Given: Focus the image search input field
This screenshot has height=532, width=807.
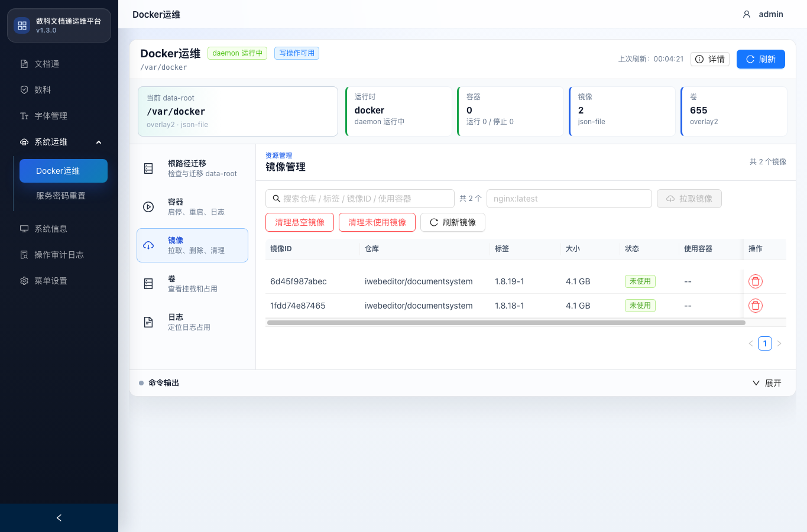Looking at the screenshot, I should [360, 199].
